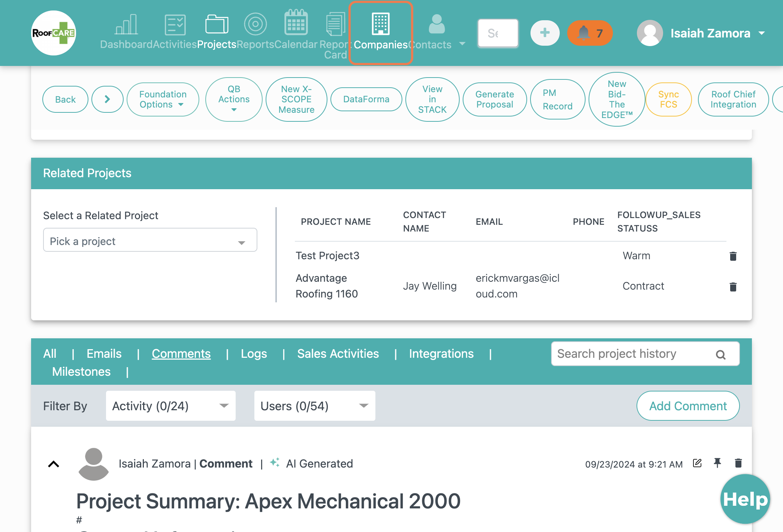
Task: Collapse the comment with the chevron
Action: pyautogui.click(x=54, y=464)
